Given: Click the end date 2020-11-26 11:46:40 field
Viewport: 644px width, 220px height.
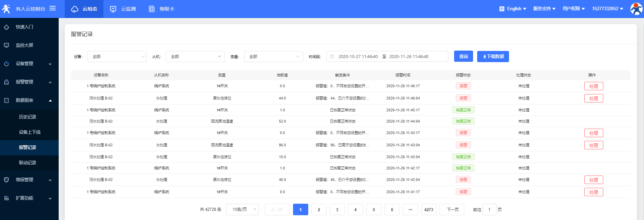Looking at the screenshot, I should [x=409, y=57].
